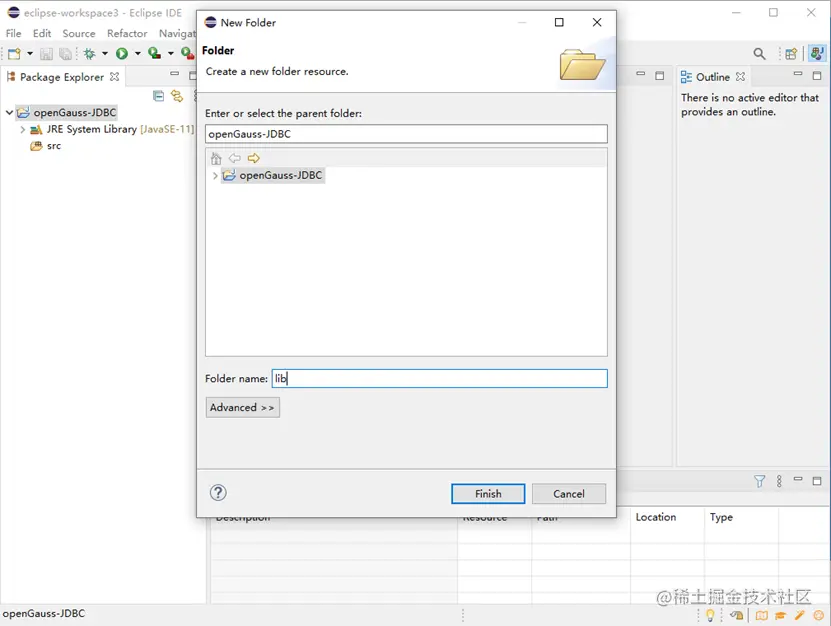Click the New wizard toolbar icon

point(14,54)
